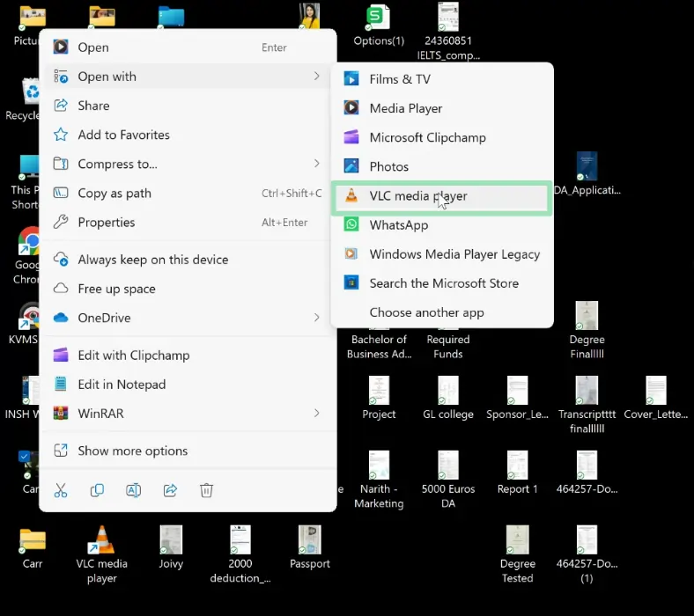Select the 464257-Do... file beside Report 1
The image size is (694, 616).
587,466
